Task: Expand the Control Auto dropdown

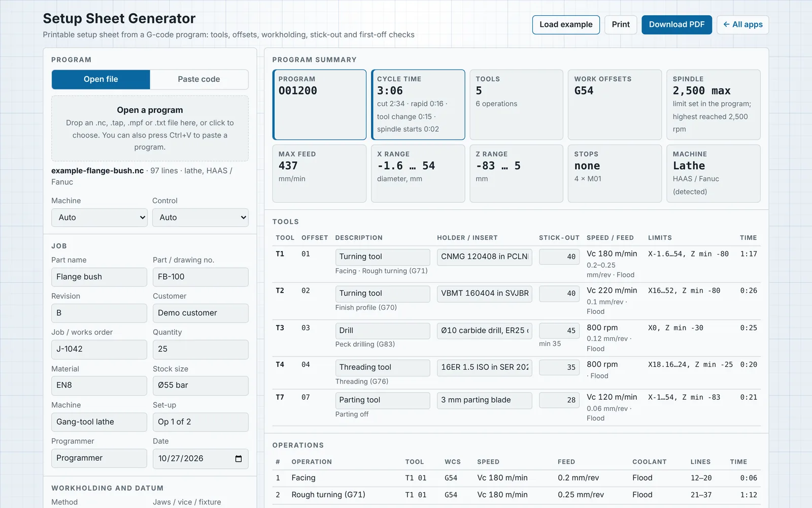Action: click(200, 217)
